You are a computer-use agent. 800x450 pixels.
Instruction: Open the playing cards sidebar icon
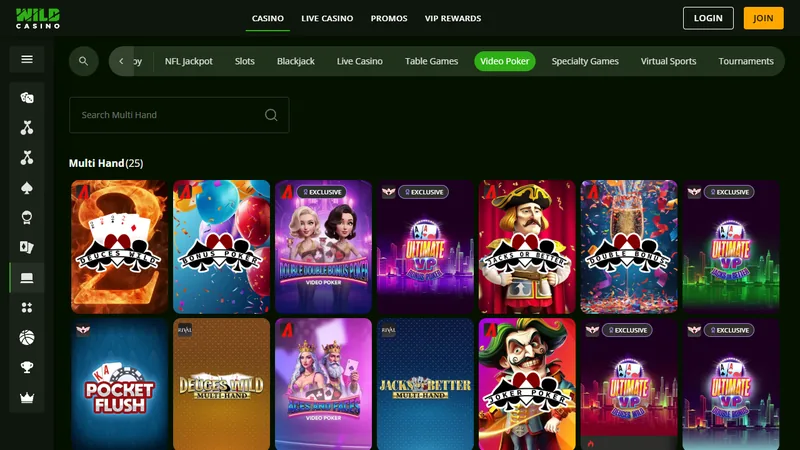click(27, 247)
